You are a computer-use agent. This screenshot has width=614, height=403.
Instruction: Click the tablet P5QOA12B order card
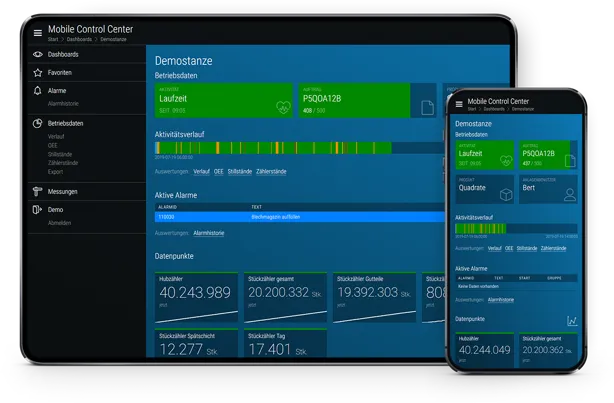tap(367, 100)
